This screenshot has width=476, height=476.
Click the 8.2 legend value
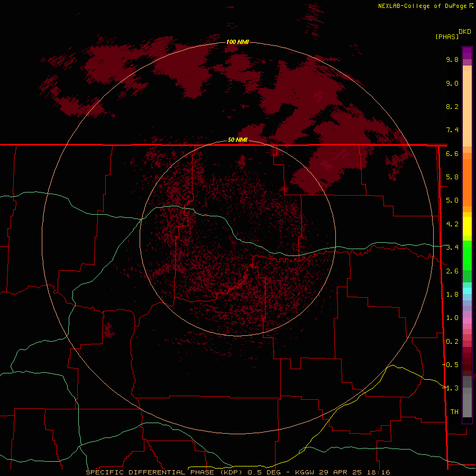coord(452,106)
